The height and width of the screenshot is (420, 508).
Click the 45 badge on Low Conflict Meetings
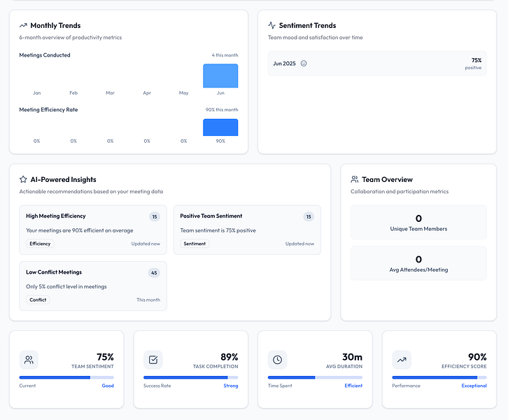click(154, 273)
